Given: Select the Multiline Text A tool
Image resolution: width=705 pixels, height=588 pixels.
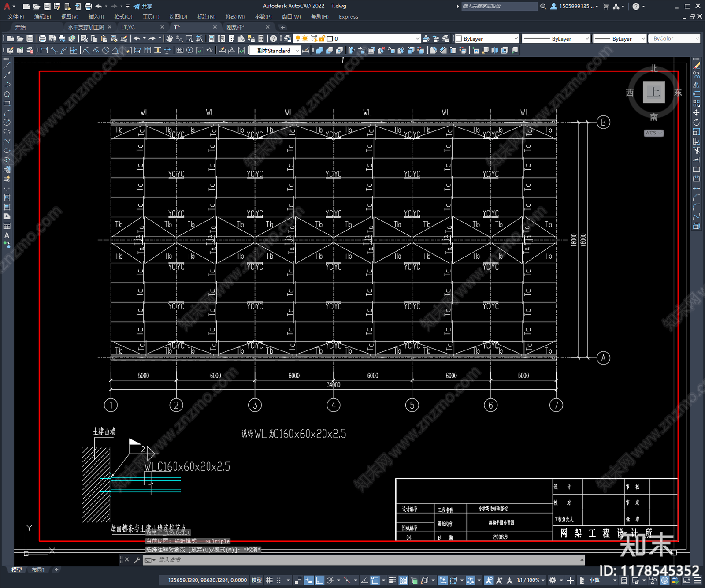Looking at the screenshot, I should coord(7,235).
